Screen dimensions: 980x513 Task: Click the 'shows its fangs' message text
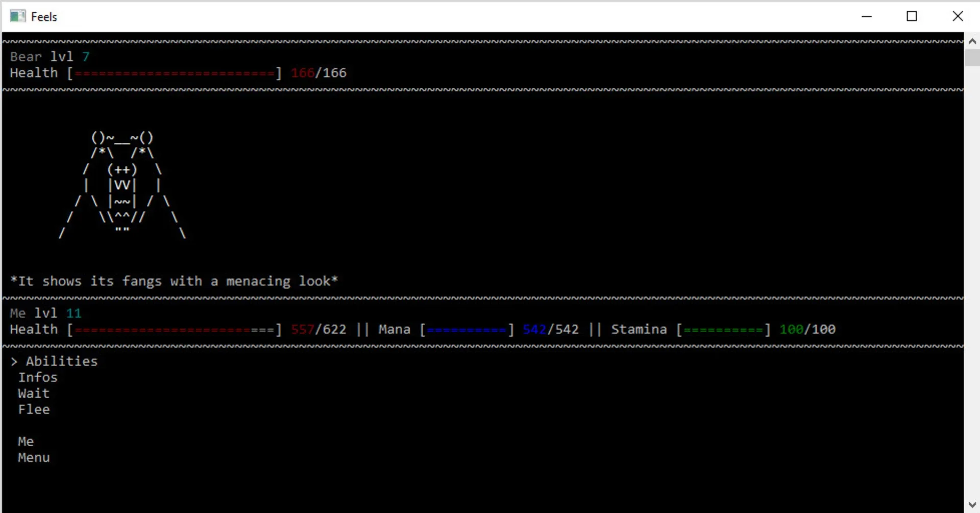pos(174,281)
